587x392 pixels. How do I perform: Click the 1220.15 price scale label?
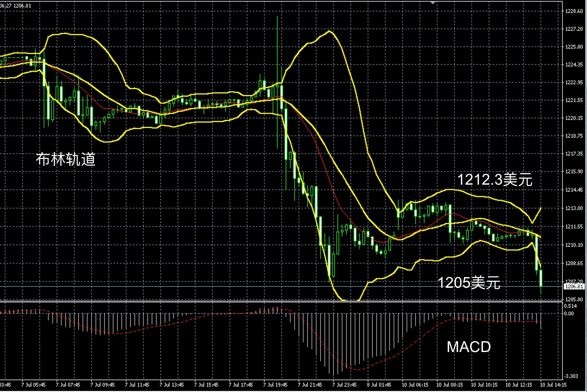(x=574, y=118)
